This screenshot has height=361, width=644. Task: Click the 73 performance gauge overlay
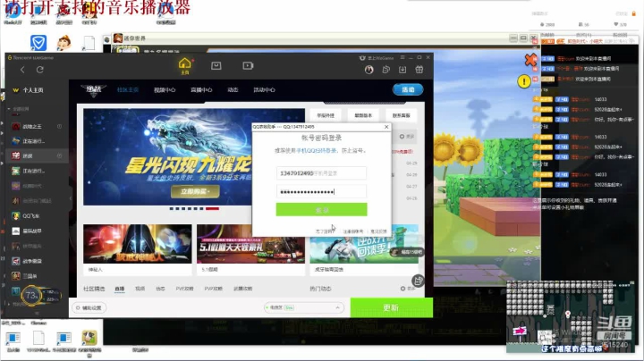(x=31, y=295)
